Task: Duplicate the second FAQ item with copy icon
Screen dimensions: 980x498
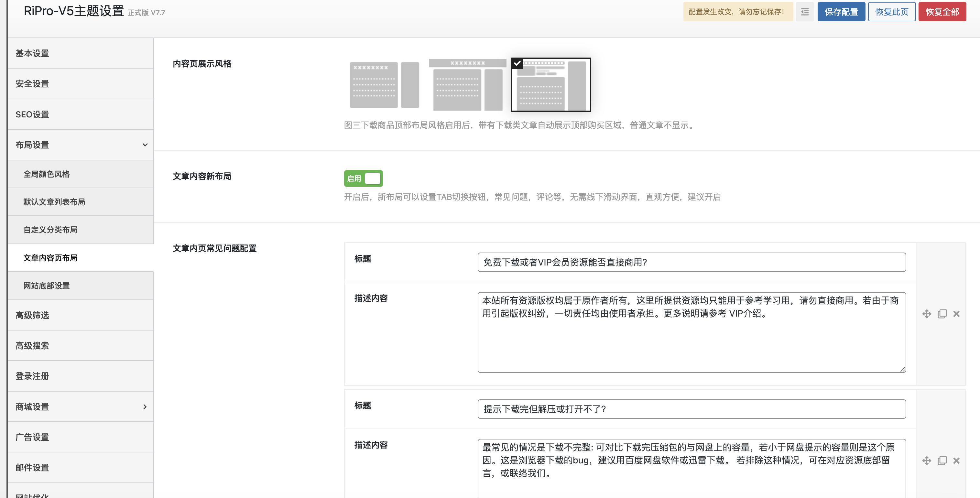Action: coord(942,461)
